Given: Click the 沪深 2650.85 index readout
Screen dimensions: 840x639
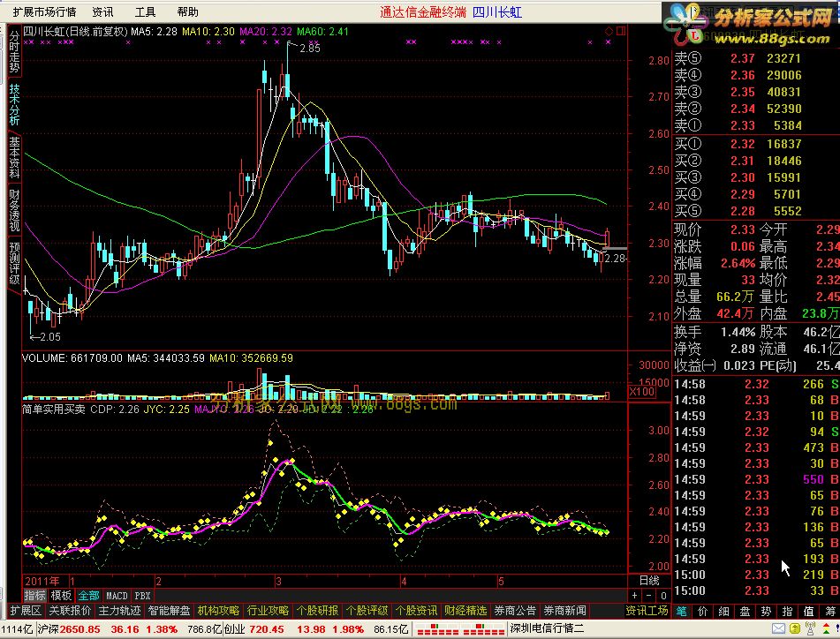Looking at the screenshot, I should point(69,628).
